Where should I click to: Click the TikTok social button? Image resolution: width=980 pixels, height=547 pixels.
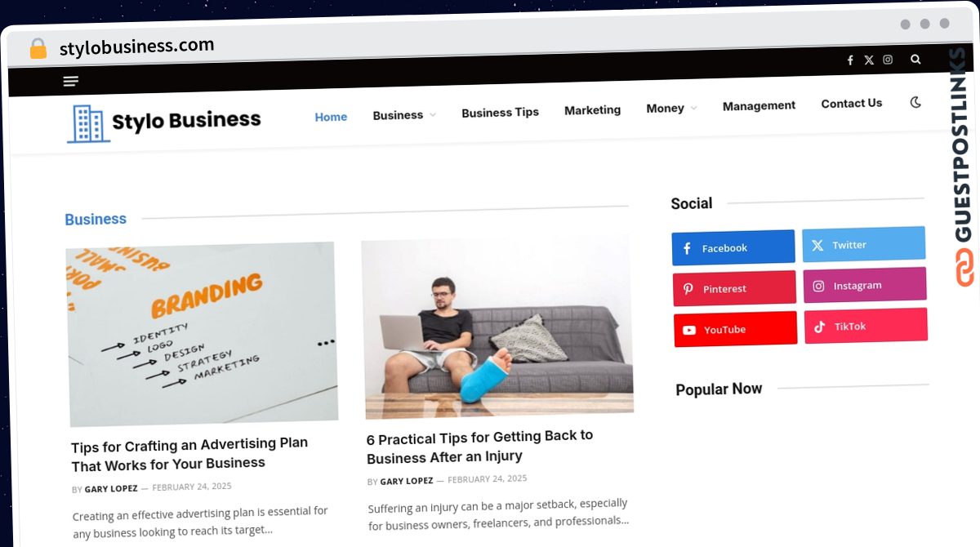tap(866, 326)
